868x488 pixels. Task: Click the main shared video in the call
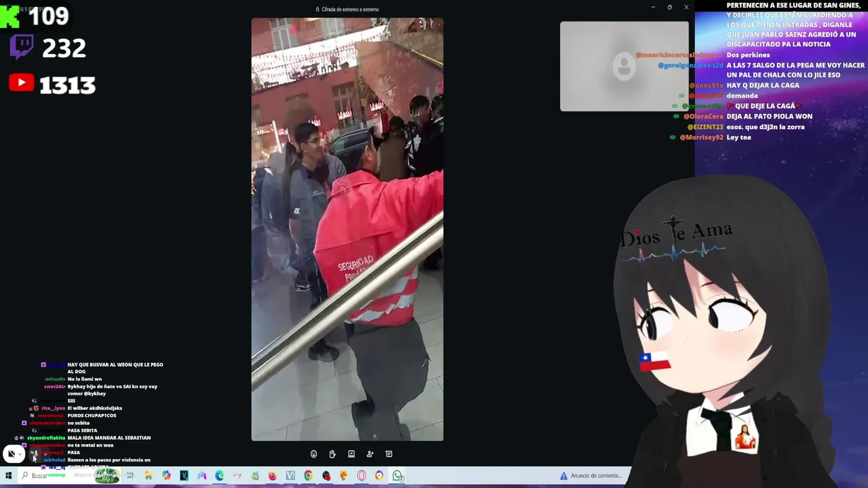[347, 229]
